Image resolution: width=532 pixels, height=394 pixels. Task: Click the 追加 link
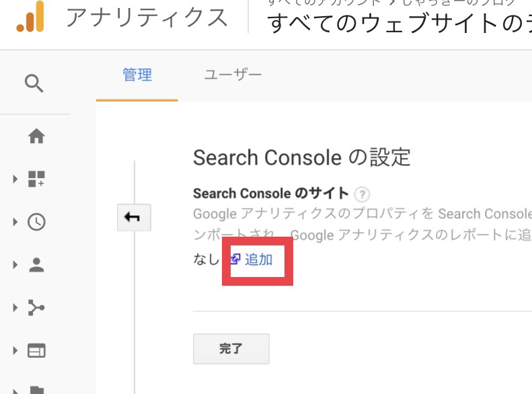click(x=258, y=260)
